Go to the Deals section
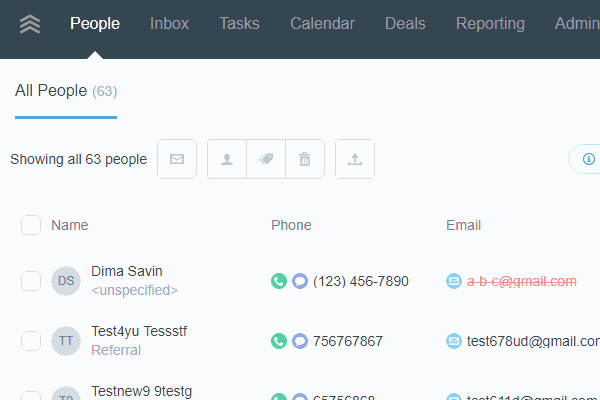Image resolution: width=600 pixels, height=400 pixels. (x=405, y=24)
